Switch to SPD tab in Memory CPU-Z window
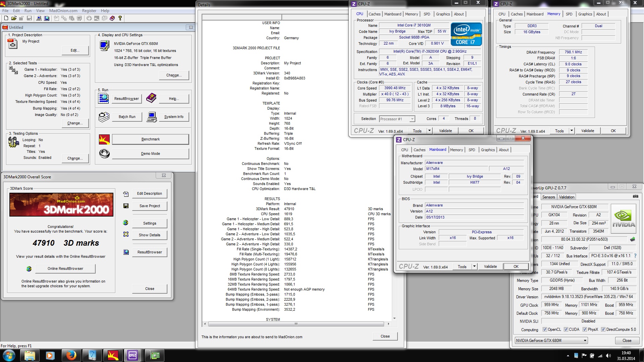Viewport: 644px width, 362px height. pyautogui.click(x=569, y=14)
